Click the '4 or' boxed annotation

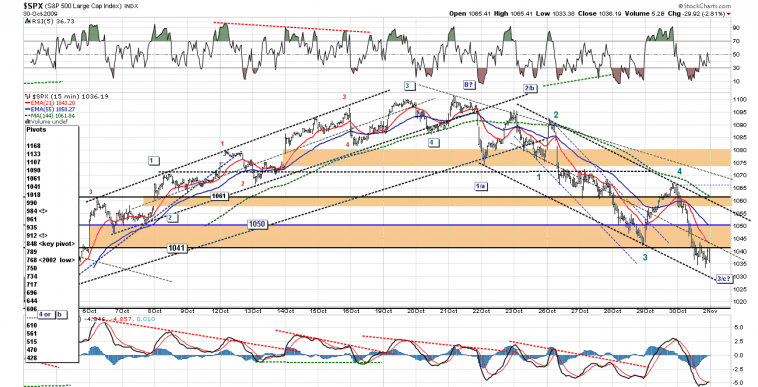46,315
